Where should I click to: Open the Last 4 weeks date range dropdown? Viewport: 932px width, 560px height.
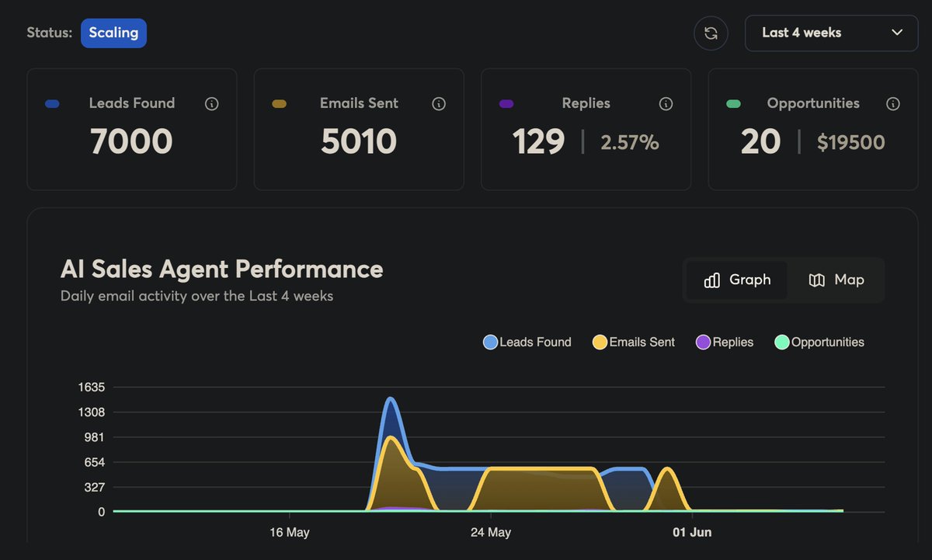pos(832,33)
